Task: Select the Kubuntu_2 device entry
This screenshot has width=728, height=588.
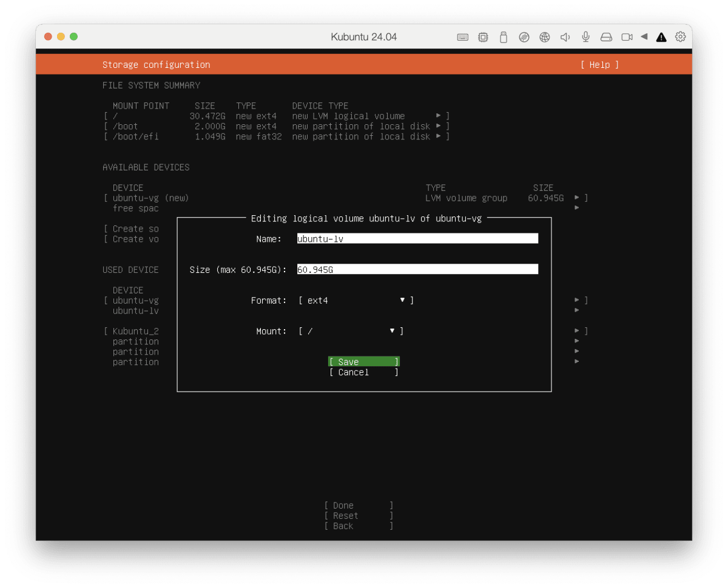Action: click(135, 331)
